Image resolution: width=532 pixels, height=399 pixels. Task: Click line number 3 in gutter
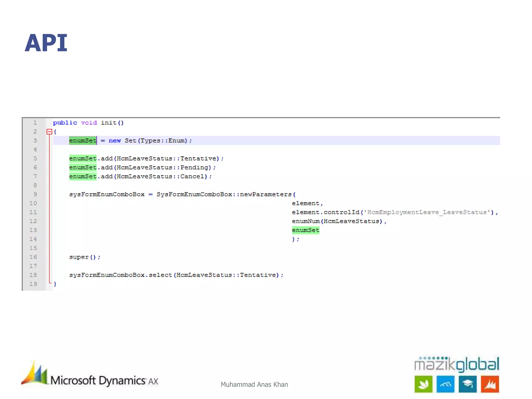pos(35,141)
